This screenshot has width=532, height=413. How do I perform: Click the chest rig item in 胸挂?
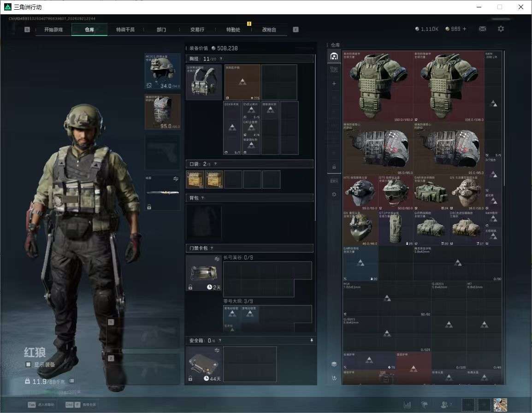[204, 82]
